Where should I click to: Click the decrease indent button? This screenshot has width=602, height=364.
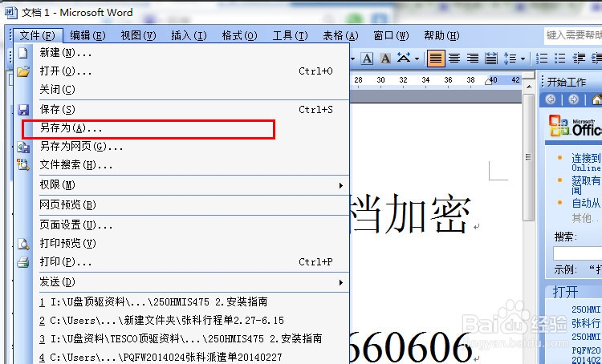[579, 59]
